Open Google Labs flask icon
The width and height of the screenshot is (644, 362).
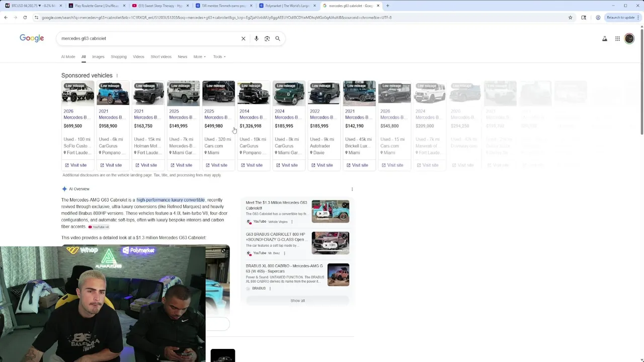coord(605,39)
